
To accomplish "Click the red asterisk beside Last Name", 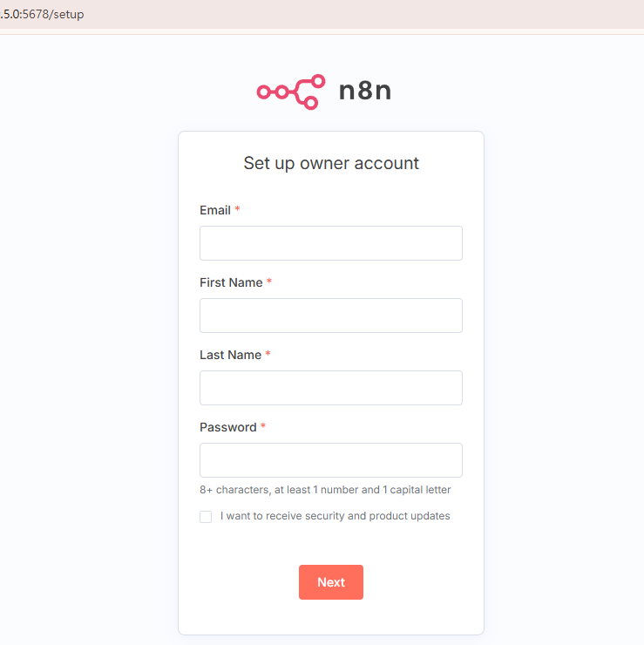I will click(268, 354).
